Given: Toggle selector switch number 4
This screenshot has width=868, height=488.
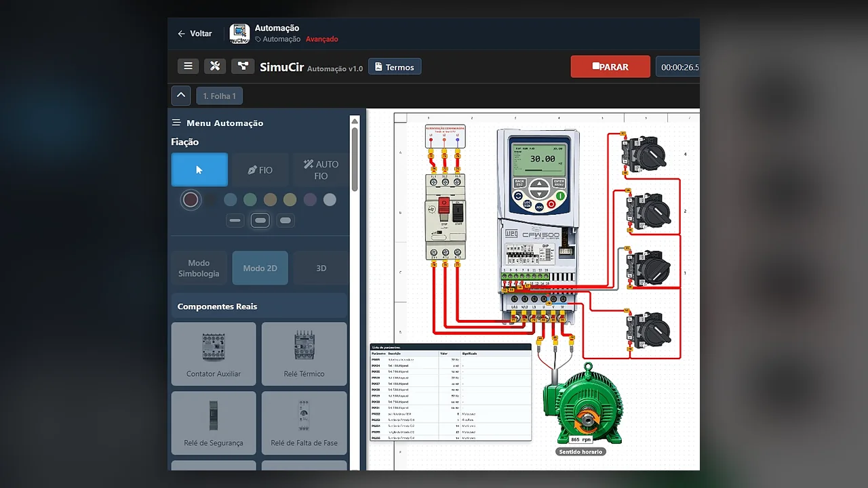Looking at the screenshot, I should [645, 154].
